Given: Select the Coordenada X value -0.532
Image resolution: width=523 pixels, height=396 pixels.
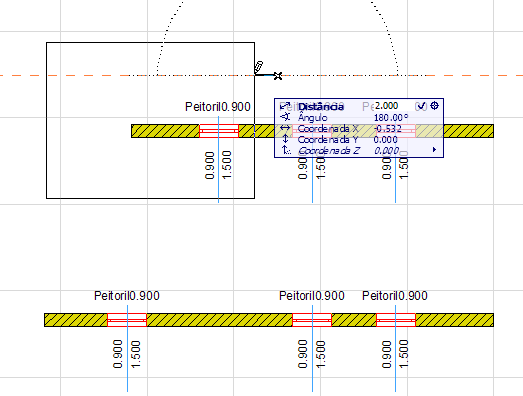Looking at the screenshot, I should 389,128.
